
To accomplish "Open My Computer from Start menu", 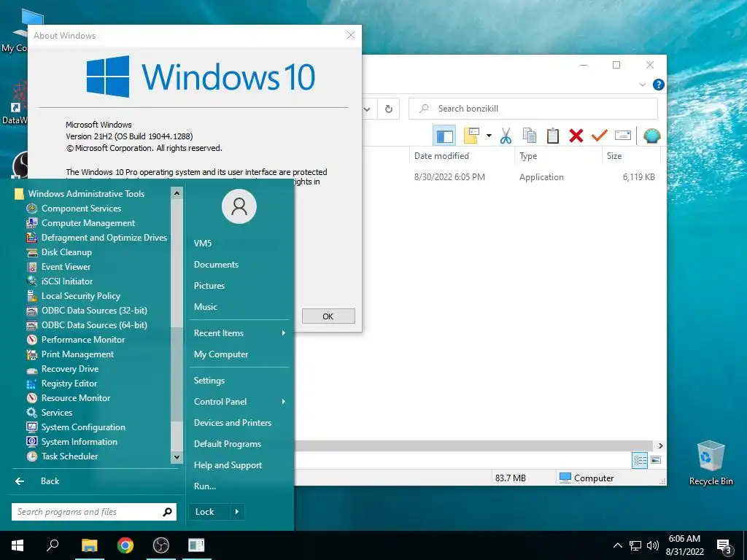I will [x=221, y=354].
